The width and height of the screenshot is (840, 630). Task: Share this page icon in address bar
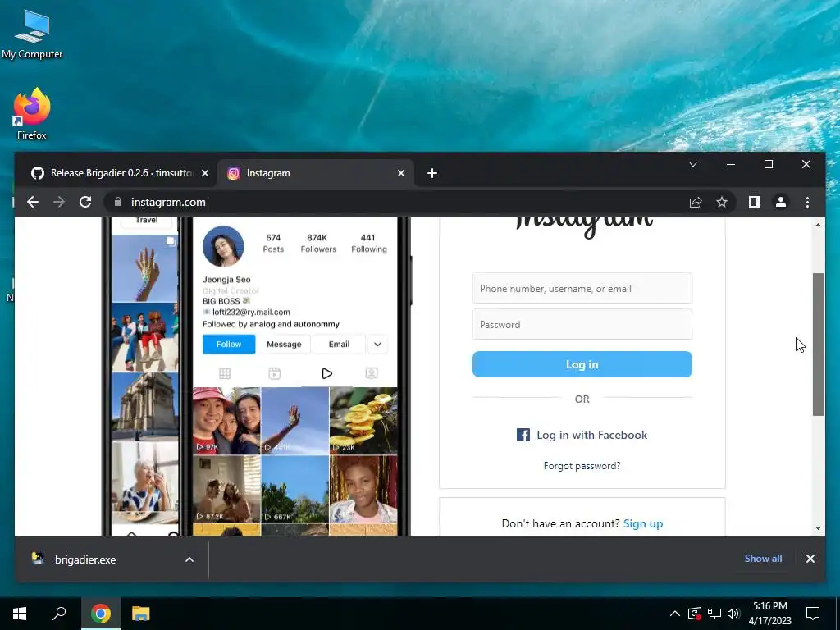(696, 202)
